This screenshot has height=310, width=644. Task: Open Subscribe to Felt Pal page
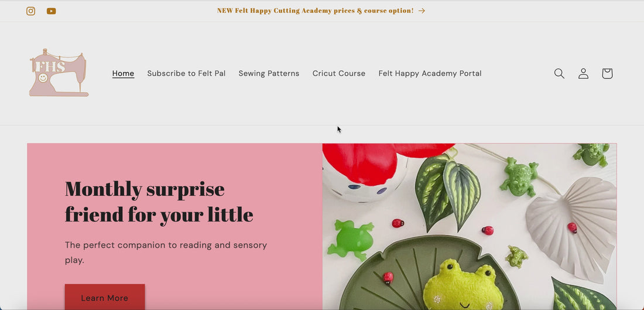[x=186, y=73]
